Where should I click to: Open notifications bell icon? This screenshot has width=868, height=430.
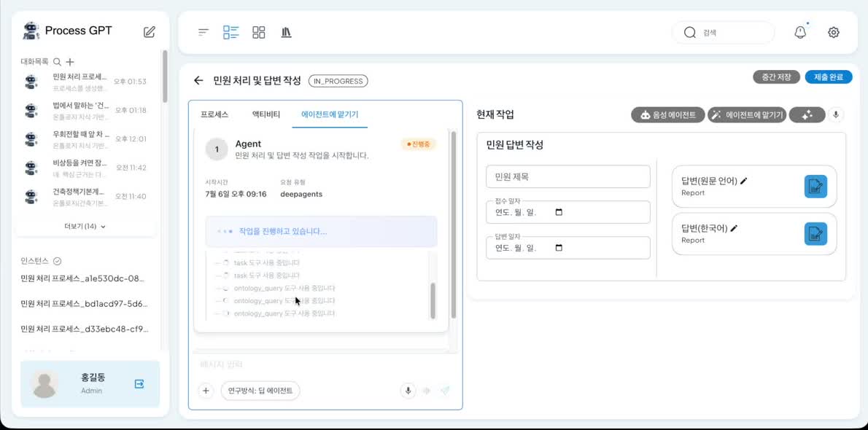[800, 32]
